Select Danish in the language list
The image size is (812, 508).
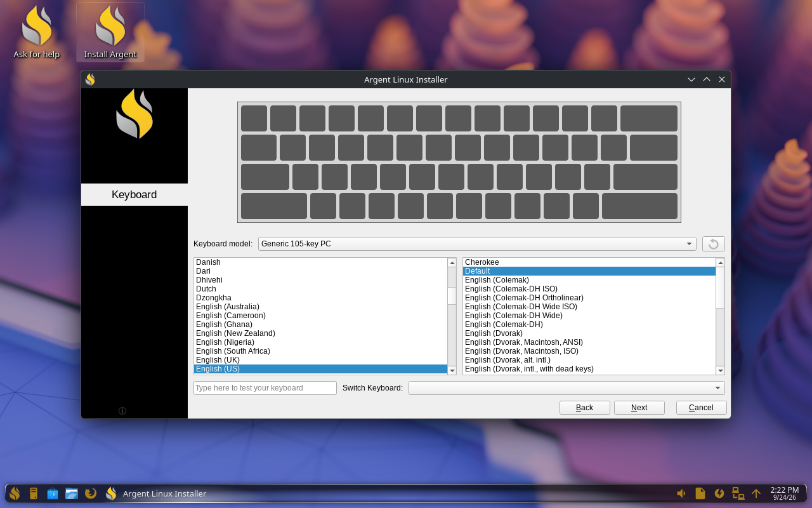click(320, 262)
